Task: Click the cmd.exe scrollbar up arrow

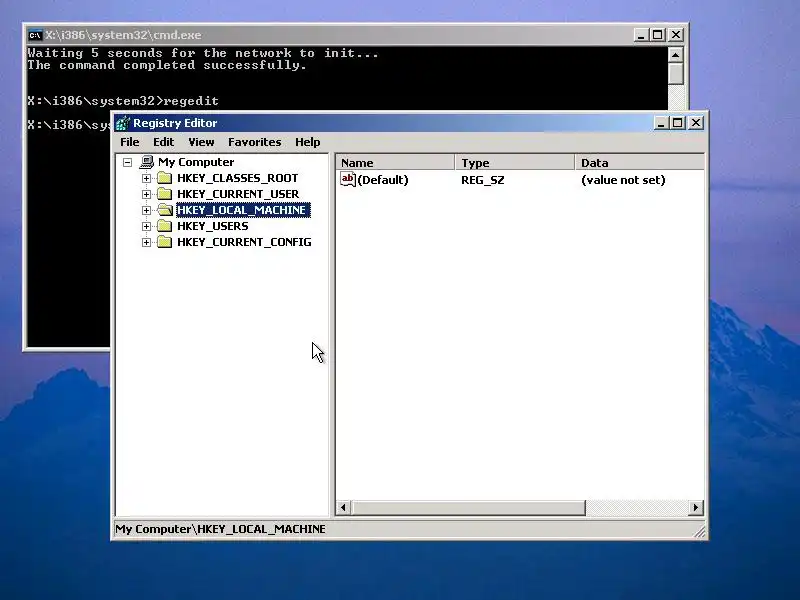Action: pyautogui.click(x=676, y=55)
